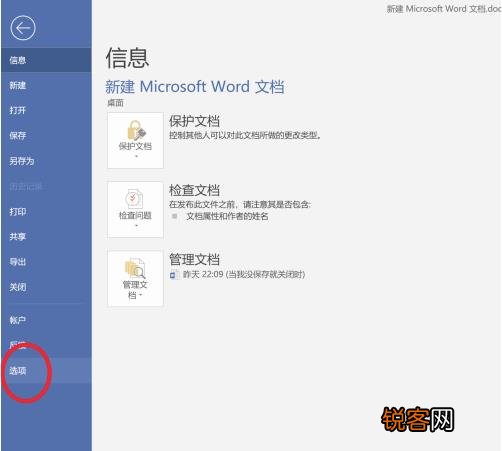
Task: Open 另存为 page
Action: point(46,161)
